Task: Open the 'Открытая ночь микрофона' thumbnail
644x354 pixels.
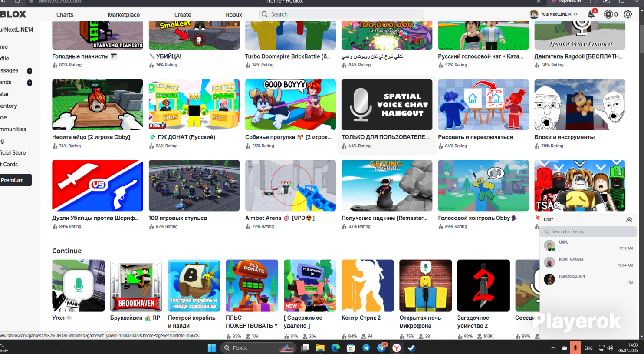Action: pyautogui.click(x=425, y=286)
